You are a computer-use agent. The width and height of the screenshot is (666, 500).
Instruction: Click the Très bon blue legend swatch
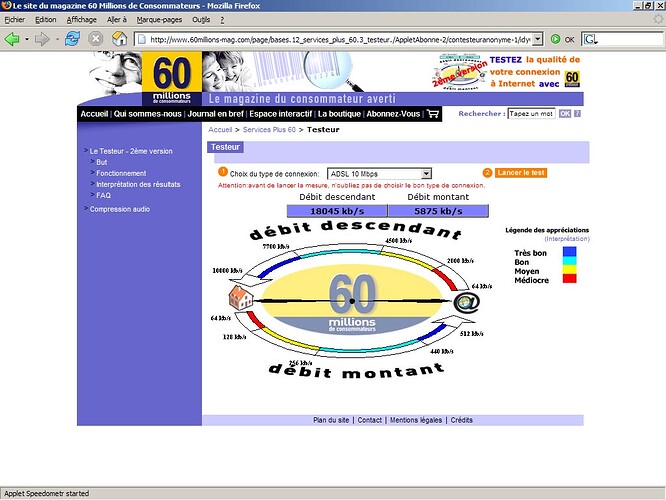570,254
